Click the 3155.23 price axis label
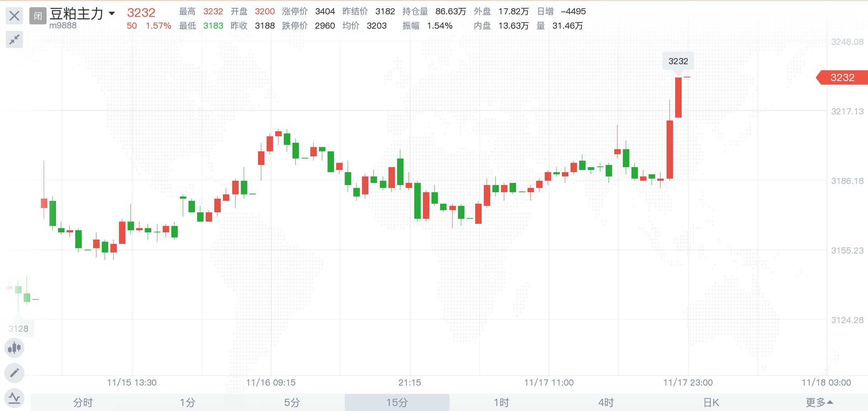 [x=847, y=251]
